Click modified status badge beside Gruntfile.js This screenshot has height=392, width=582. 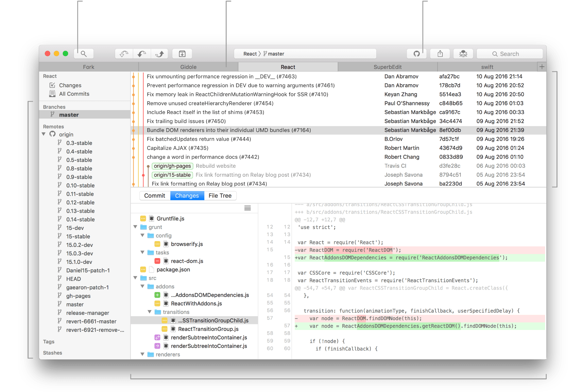coord(143,219)
